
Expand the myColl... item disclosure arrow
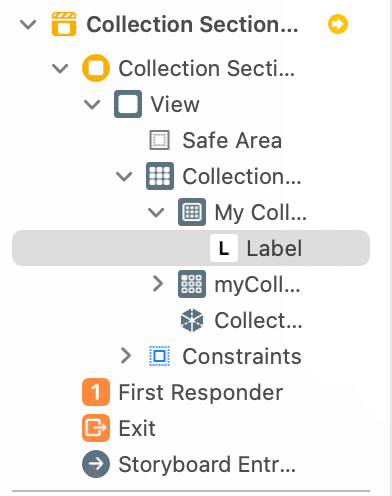click(x=158, y=284)
